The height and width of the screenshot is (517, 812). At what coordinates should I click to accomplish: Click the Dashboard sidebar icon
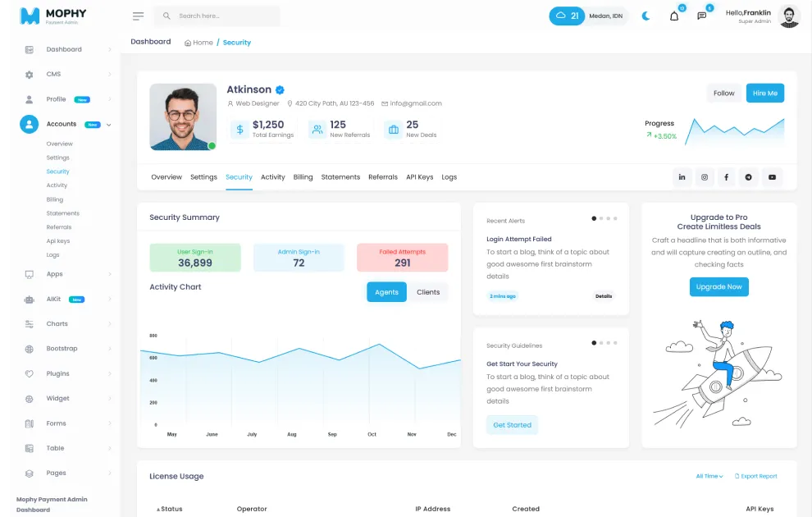coord(29,50)
